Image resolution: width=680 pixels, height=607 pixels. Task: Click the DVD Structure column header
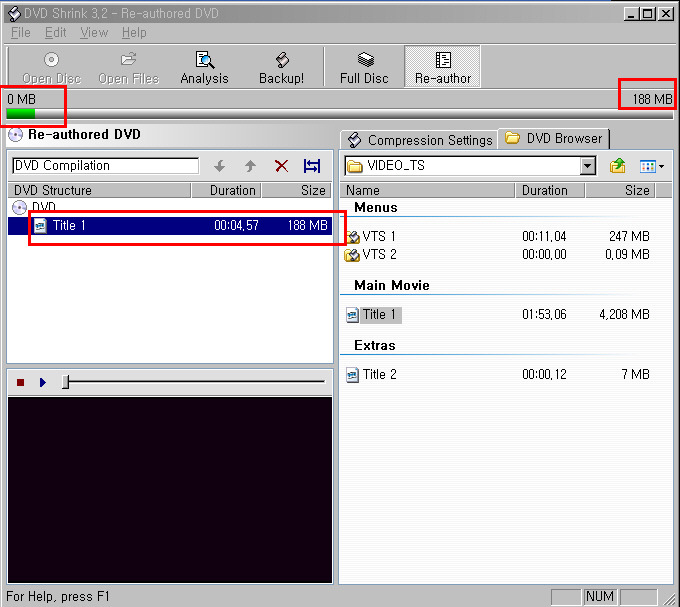pyautogui.click(x=99, y=190)
